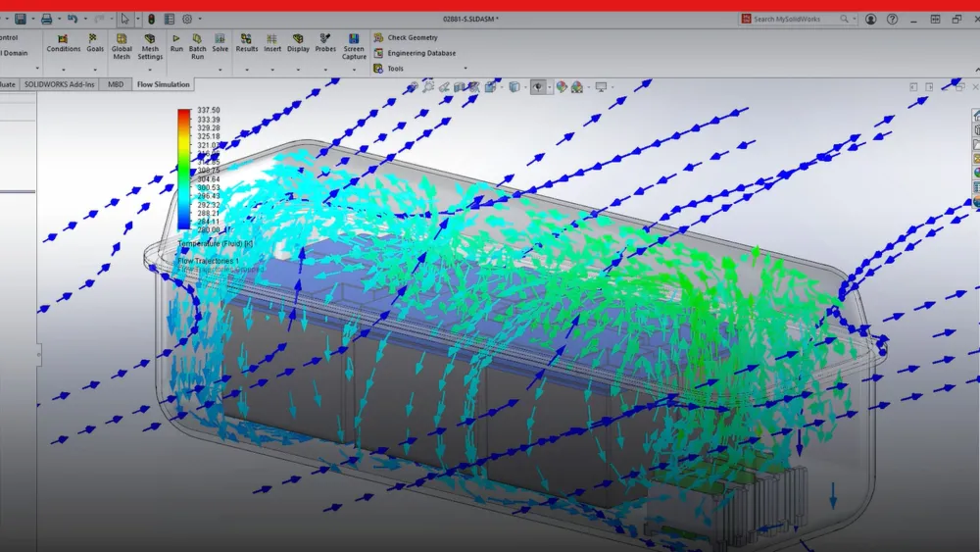This screenshot has width=980, height=552.
Task: Open the Goals tool
Action: click(x=95, y=43)
